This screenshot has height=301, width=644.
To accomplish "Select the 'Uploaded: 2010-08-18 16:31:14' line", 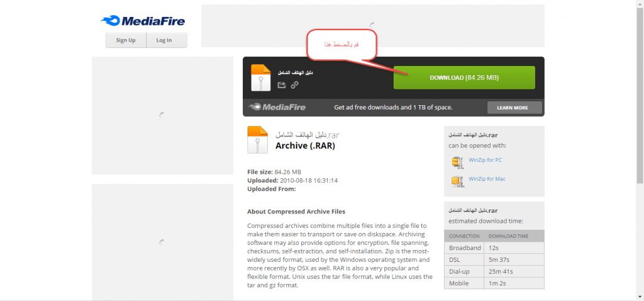I will click(292, 181).
